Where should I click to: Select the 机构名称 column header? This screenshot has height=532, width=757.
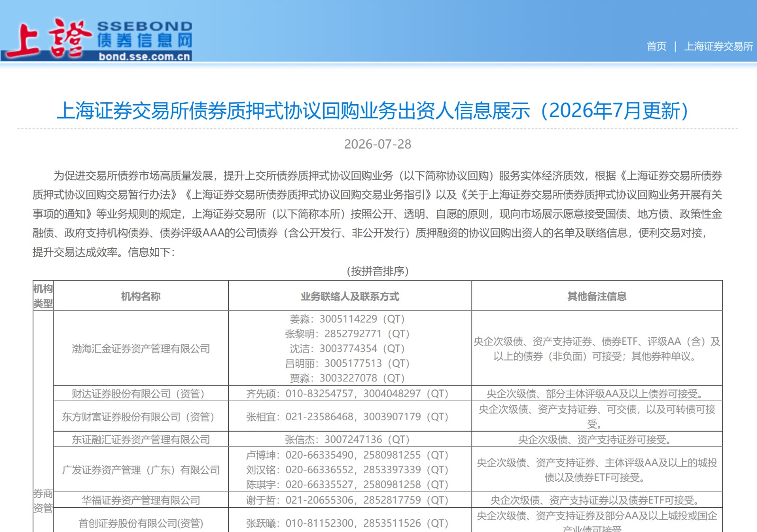click(x=141, y=297)
